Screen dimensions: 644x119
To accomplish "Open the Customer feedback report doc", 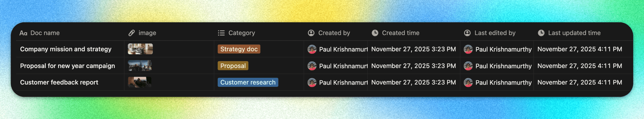I will point(59,82).
